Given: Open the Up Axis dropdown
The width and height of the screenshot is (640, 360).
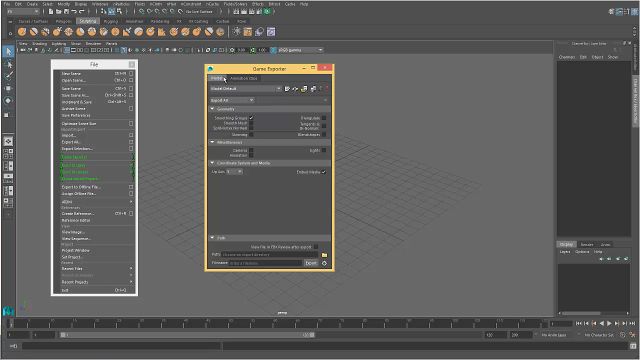Looking at the screenshot, I should [234, 172].
